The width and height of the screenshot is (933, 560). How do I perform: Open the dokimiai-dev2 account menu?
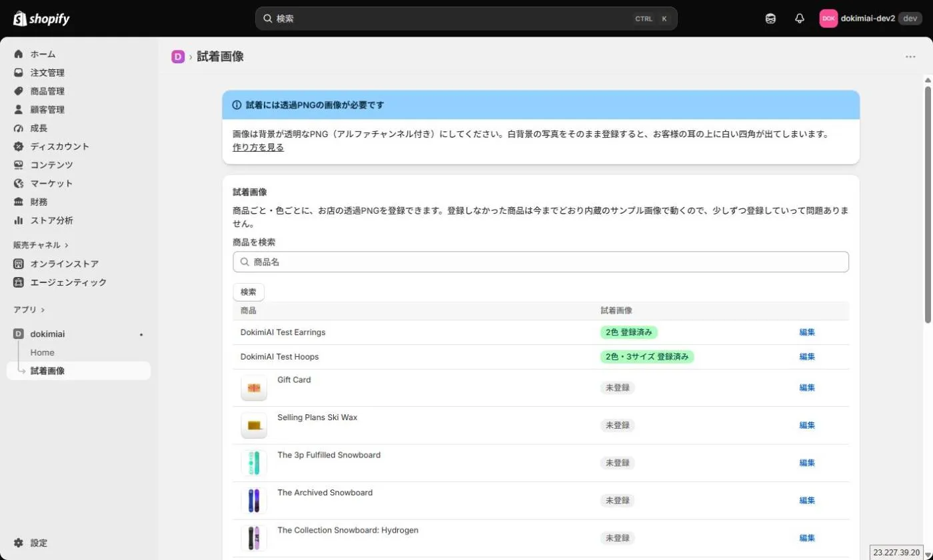[870, 19]
